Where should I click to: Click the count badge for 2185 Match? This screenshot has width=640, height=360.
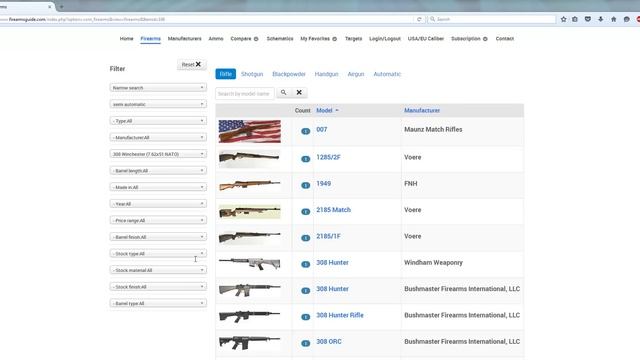pos(305,211)
